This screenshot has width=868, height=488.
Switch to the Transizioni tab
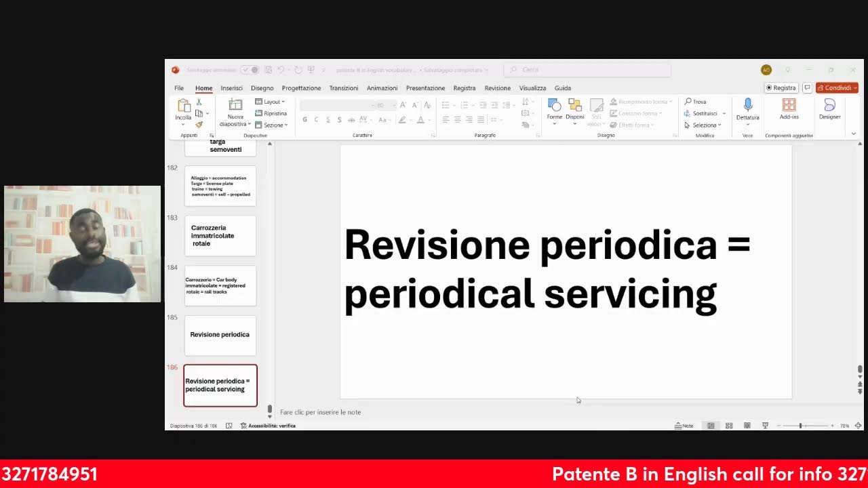click(x=344, y=88)
